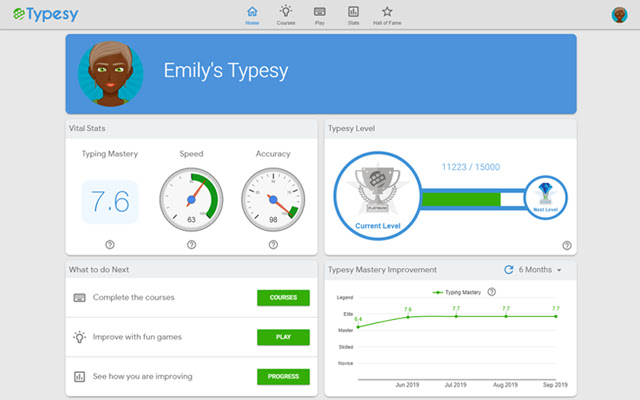Image resolution: width=640 pixels, height=400 pixels.
Task: Click keyboard icon beside Complete the courses
Action: (x=80, y=298)
